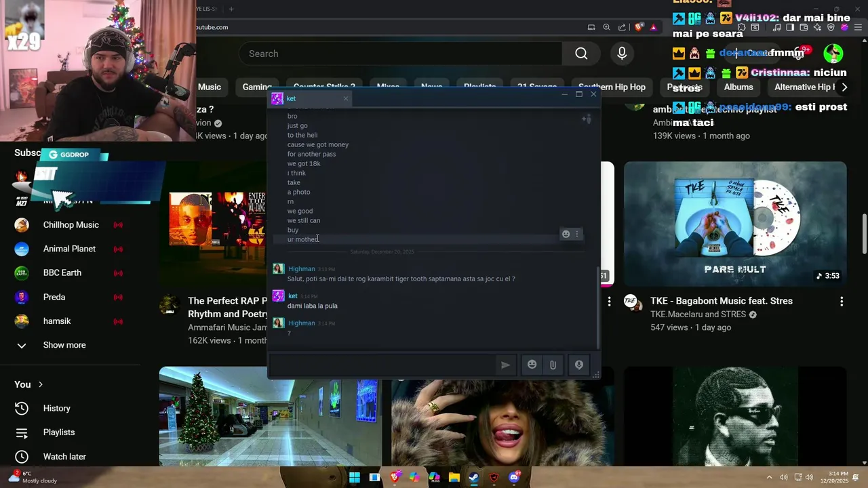Image resolution: width=868 pixels, height=488 pixels.
Task: Select the Alternative Hip Hop chip
Action: 804,87
